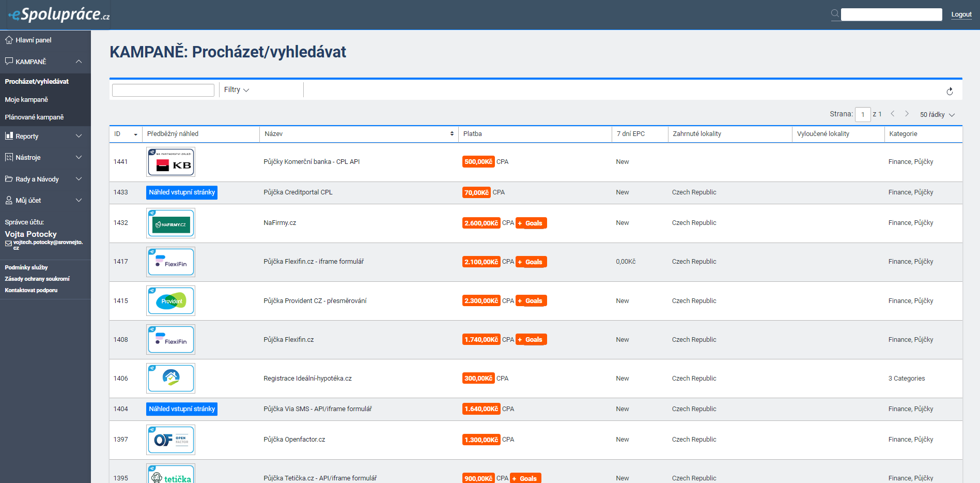Viewport: 980px width, 483px height.
Task: Expand the Reporty menu chevron
Action: [79, 135]
